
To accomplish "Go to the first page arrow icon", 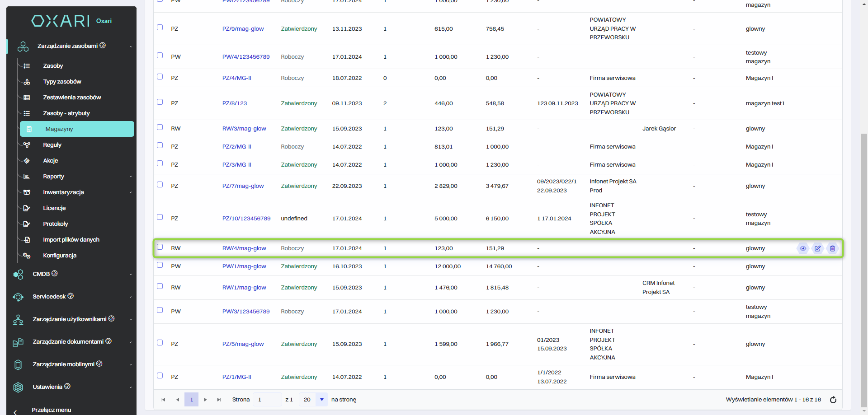I will (x=163, y=400).
